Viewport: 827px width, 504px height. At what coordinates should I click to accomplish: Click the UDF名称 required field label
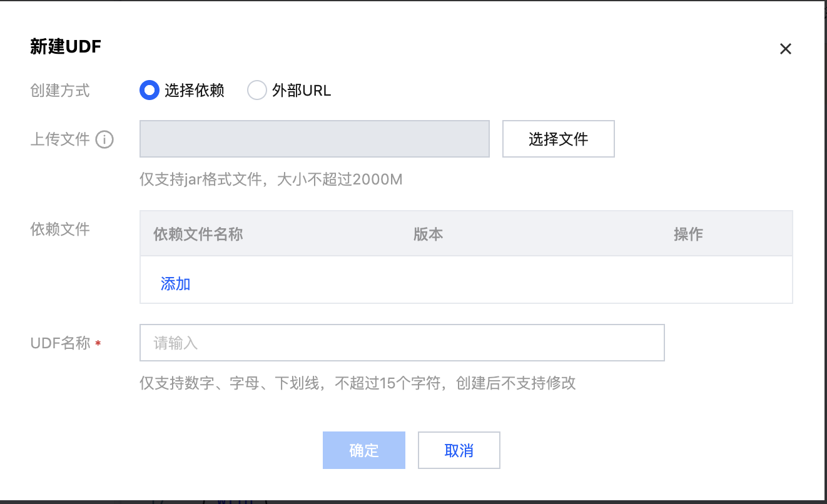point(61,343)
